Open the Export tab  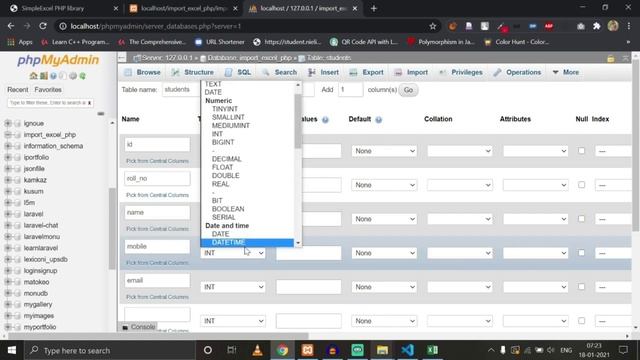(x=367, y=72)
